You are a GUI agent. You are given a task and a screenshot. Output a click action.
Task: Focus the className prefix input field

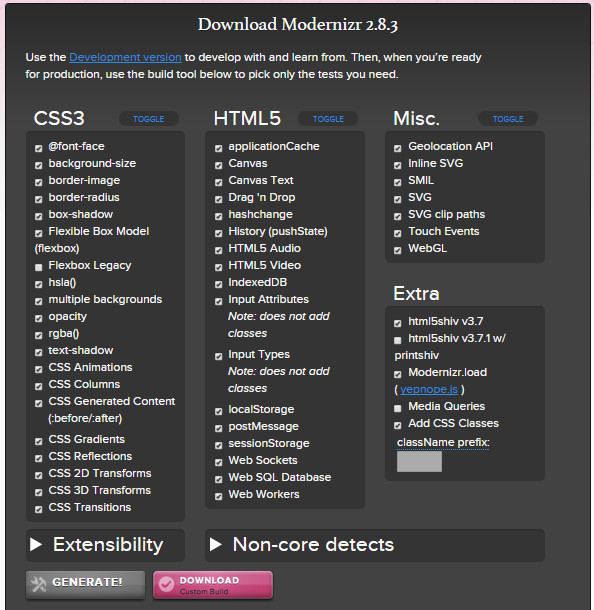419,461
